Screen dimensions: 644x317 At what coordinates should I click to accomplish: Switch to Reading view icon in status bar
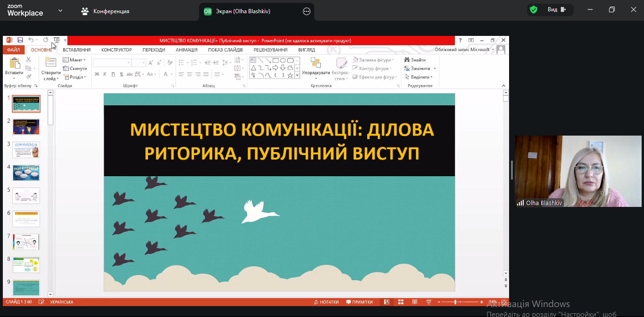pyautogui.click(x=415, y=302)
